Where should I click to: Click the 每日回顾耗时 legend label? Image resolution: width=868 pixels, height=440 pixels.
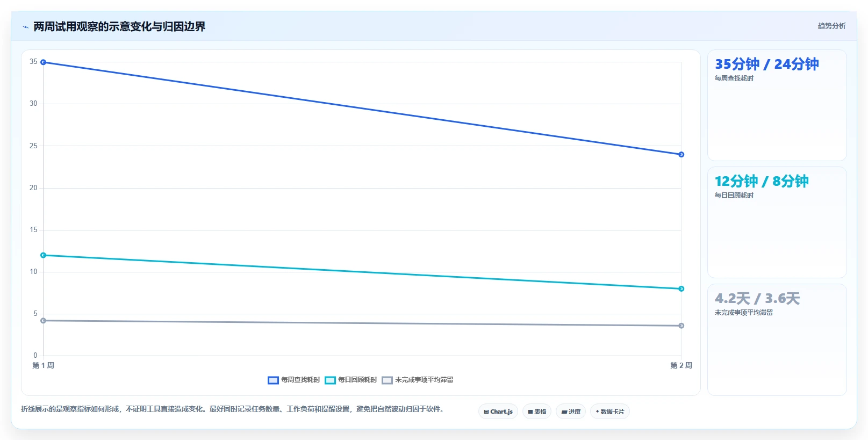click(x=357, y=380)
